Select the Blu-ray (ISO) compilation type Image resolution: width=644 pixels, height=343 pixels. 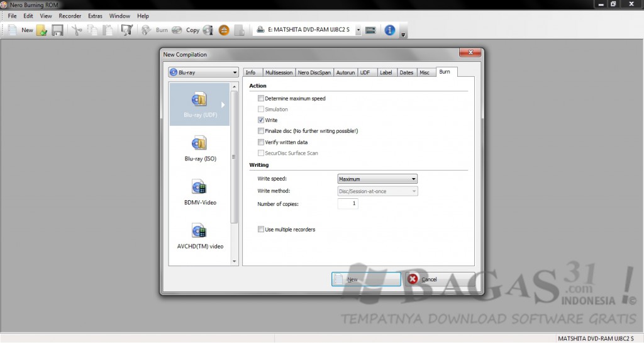[x=200, y=149]
